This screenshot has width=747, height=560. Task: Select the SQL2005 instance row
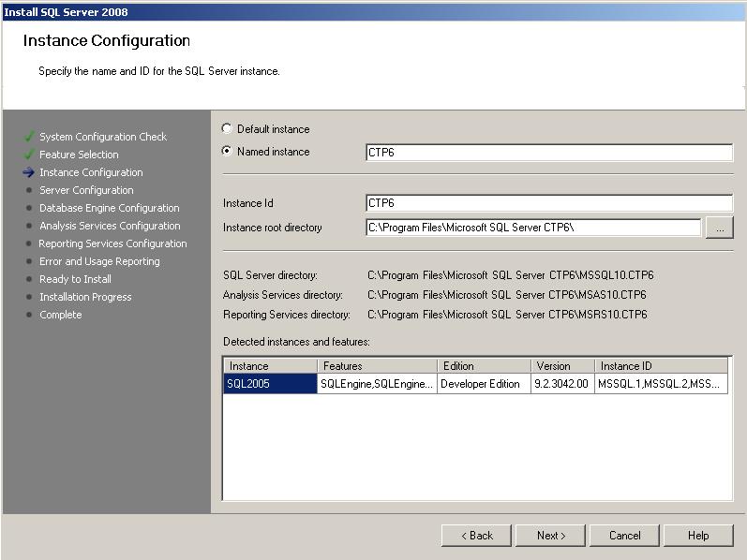pos(475,384)
